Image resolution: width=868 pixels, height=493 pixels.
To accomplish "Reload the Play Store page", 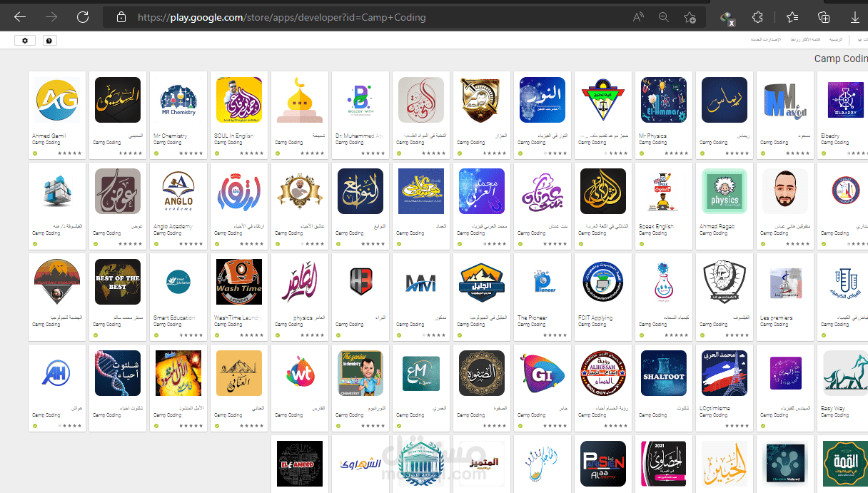I will [x=83, y=16].
